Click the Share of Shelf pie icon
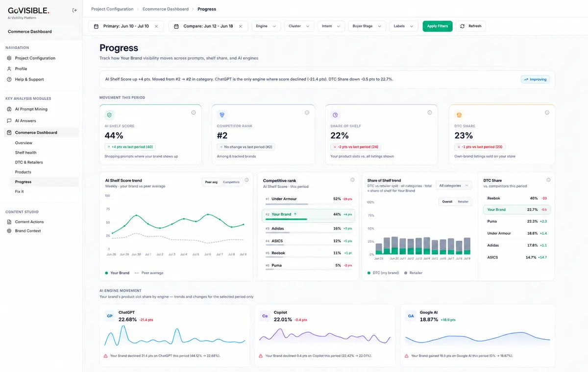This screenshot has height=372, width=588. (335, 115)
